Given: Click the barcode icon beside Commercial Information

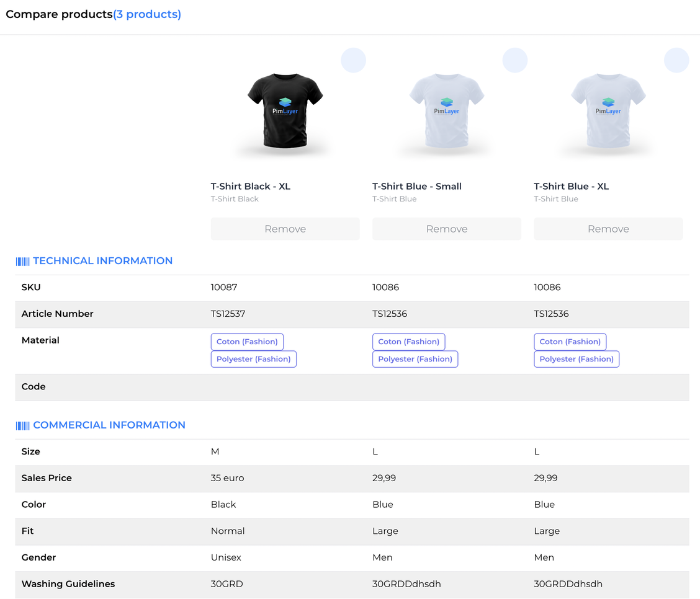Looking at the screenshot, I should click(x=22, y=425).
